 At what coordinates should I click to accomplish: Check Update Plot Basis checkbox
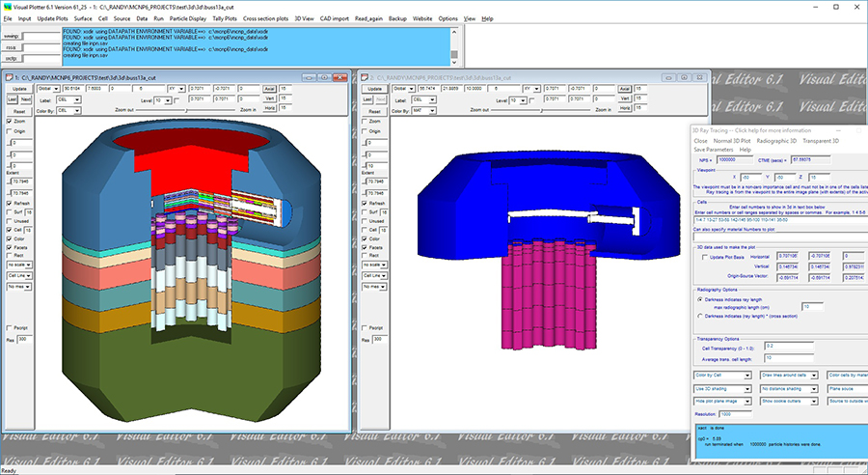tap(705, 257)
